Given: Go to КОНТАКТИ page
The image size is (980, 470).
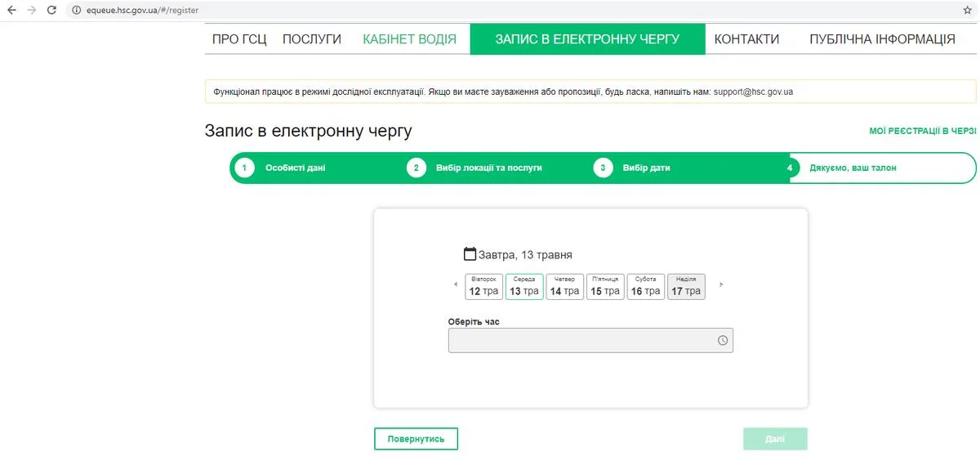Looking at the screenshot, I should coord(746,39).
